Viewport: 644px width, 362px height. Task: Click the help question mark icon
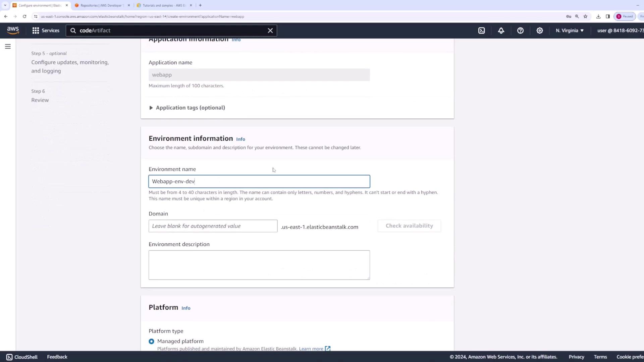tap(520, 31)
